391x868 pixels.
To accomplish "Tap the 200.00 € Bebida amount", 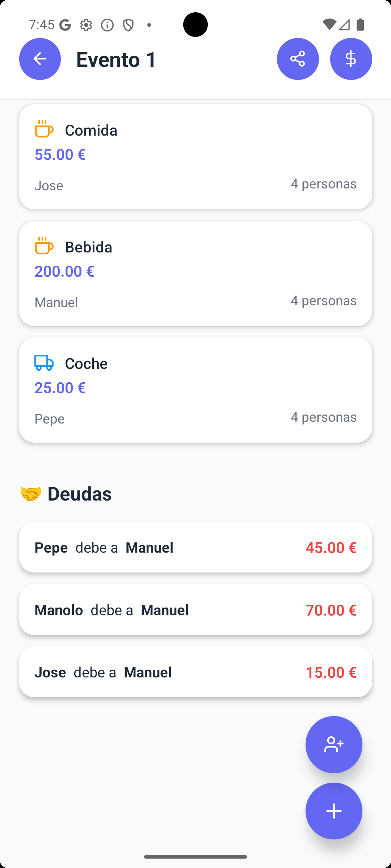I will (x=64, y=271).
